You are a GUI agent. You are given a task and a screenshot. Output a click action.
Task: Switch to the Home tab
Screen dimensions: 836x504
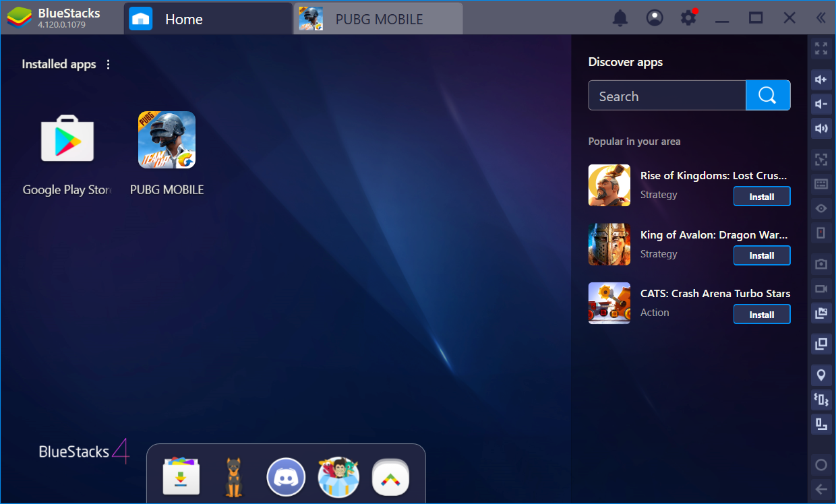208,19
